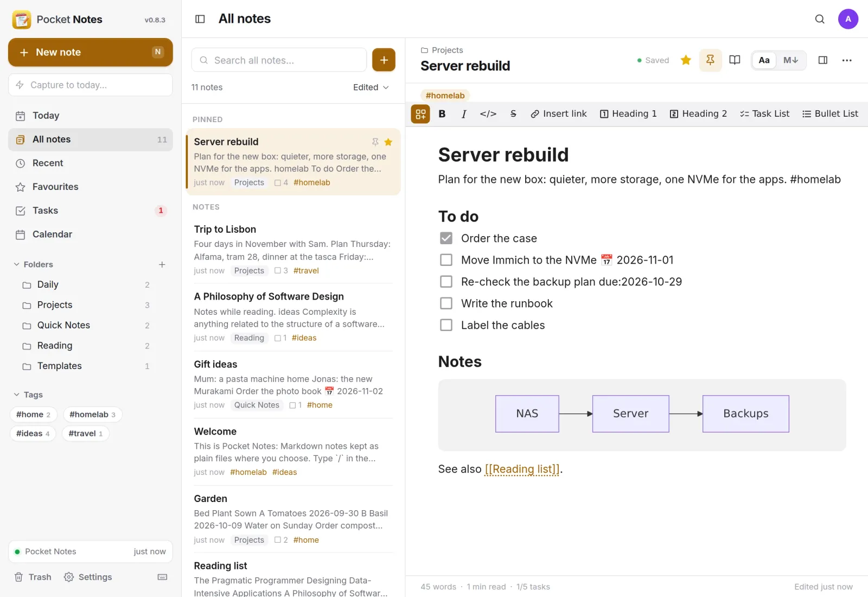This screenshot has width=868, height=597.
Task: Apply inline code formatting
Action: click(x=488, y=114)
